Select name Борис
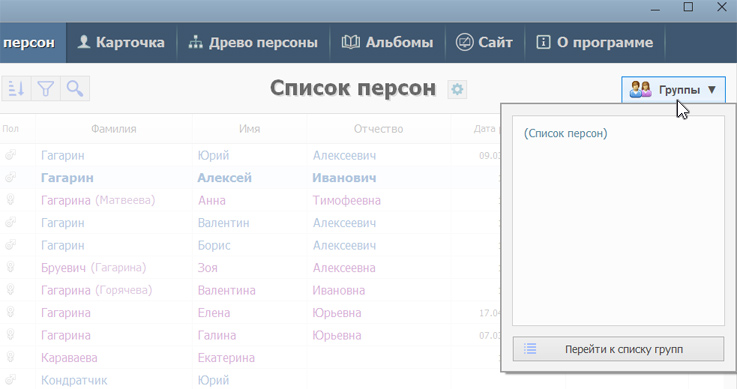This screenshot has height=389, width=737. pos(214,246)
